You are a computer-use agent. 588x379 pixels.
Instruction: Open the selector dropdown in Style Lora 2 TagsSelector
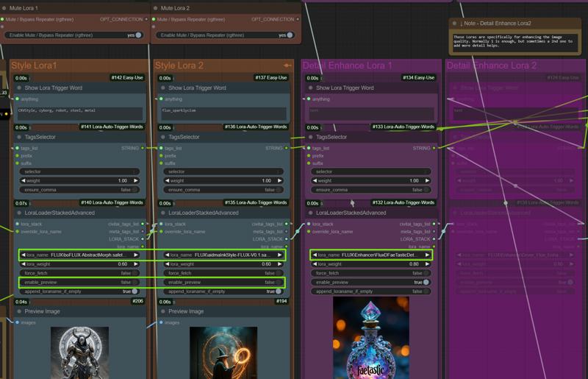point(223,171)
